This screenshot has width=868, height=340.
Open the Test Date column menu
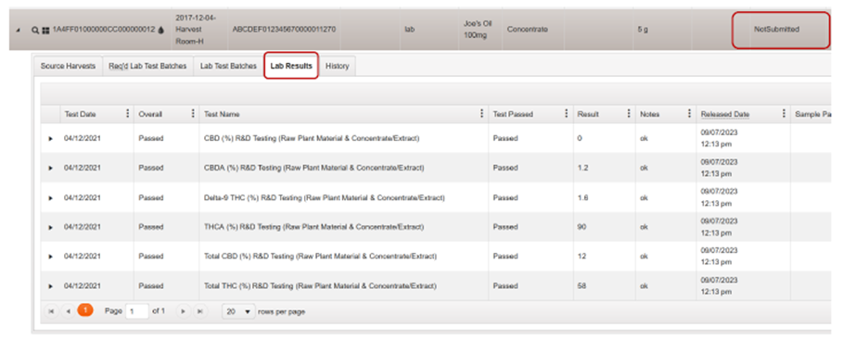click(x=127, y=114)
